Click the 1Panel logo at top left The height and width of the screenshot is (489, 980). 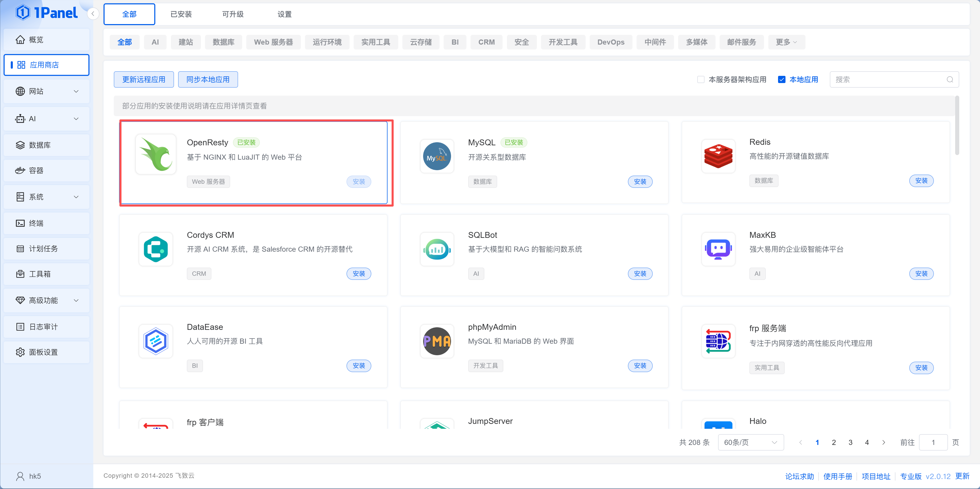tap(47, 12)
